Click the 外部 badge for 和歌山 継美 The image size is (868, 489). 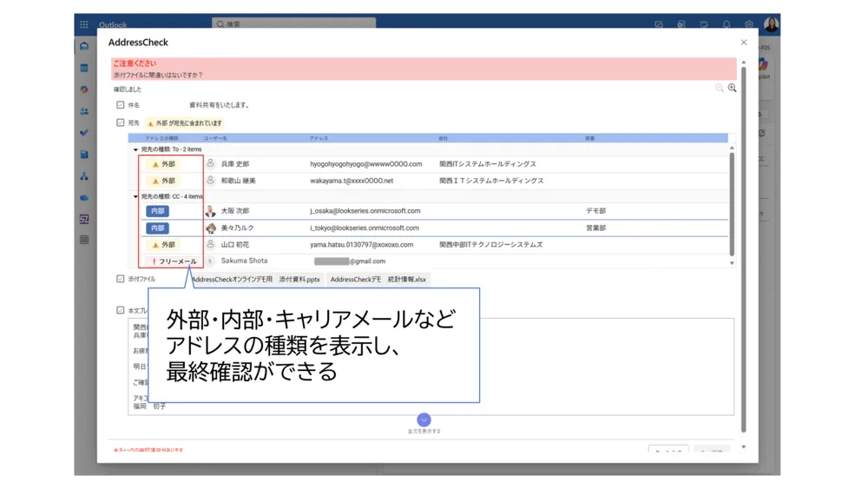coord(164,181)
